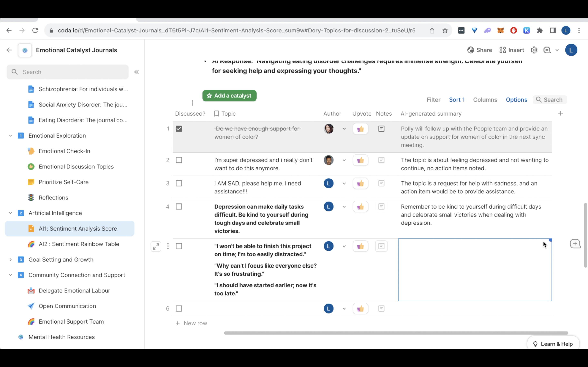Screen dimensions: 588x367
Task: Open notes for row 1 topic
Action: [381, 129]
